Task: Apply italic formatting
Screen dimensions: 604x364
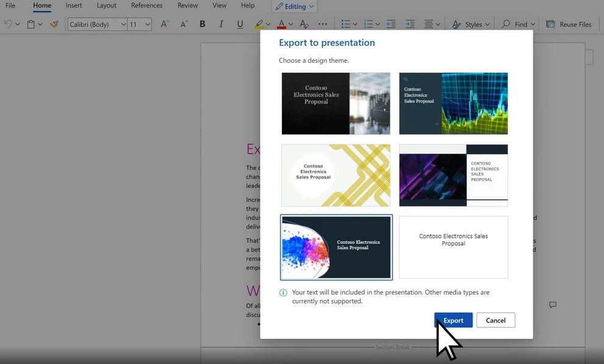Action: pyautogui.click(x=221, y=24)
